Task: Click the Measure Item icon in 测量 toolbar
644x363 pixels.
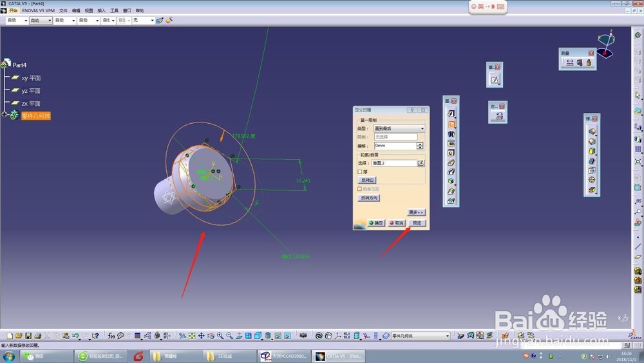Action: [580, 63]
